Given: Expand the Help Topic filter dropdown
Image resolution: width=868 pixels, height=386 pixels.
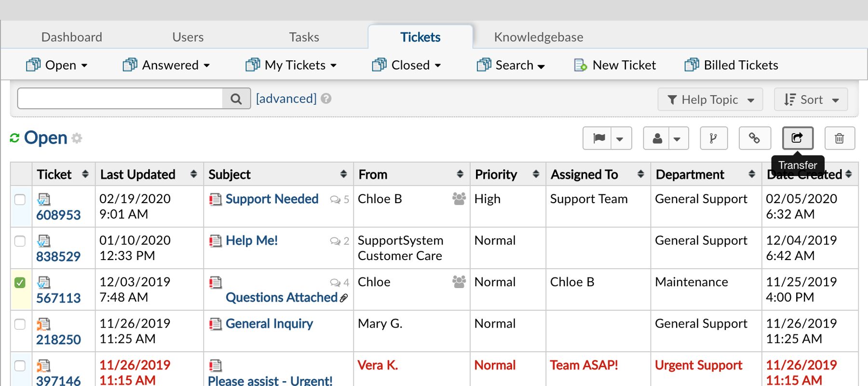Looking at the screenshot, I should (x=710, y=99).
